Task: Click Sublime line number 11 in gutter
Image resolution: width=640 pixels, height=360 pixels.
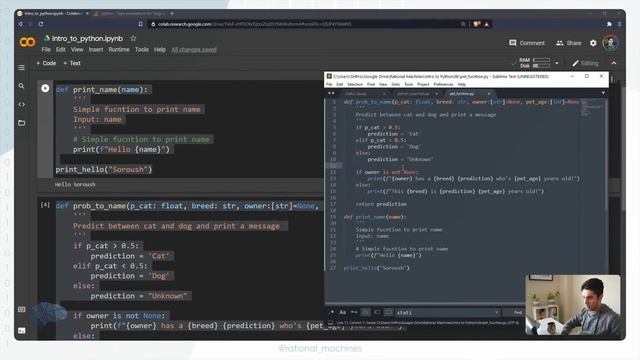Action: [x=333, y=166]
